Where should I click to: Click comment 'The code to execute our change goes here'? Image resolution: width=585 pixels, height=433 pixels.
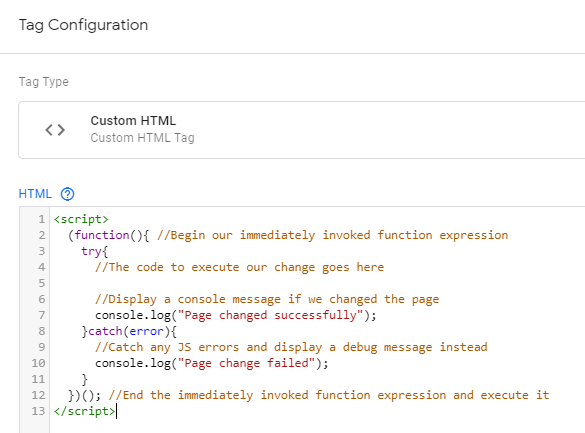pos(240,267)
